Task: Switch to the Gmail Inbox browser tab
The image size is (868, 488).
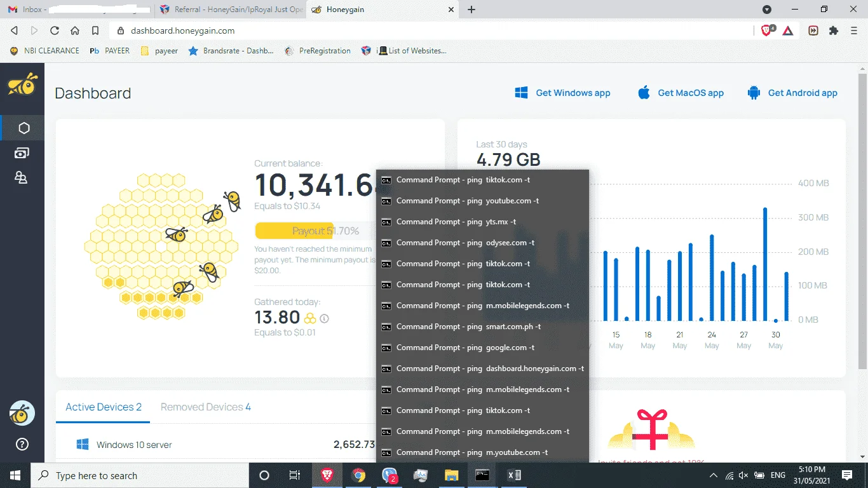Action: [x=77, y=10]
